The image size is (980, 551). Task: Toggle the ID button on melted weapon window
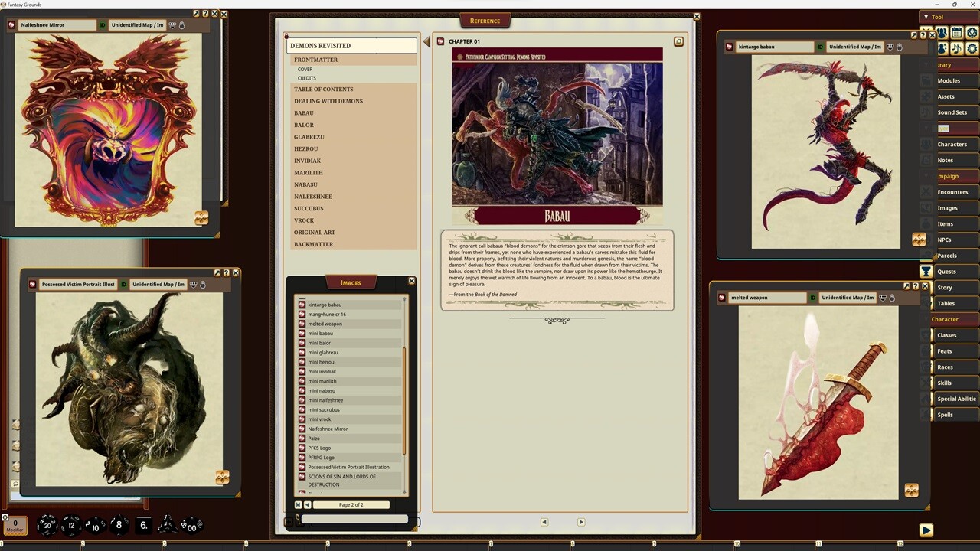[x=813, y=298]
